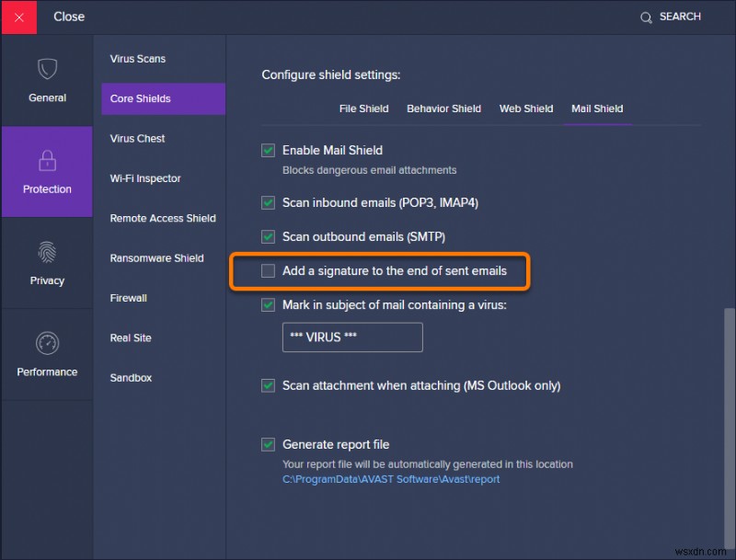Click the Search magnifier icon
Screen dimensions: 736x560
pos(645,17)
